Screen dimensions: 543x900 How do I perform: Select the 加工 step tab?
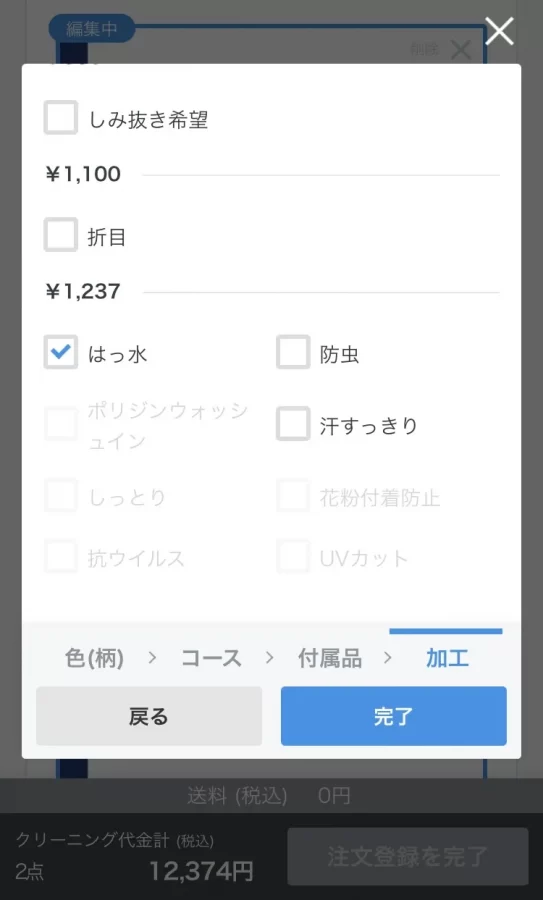[x=447, y=658]
